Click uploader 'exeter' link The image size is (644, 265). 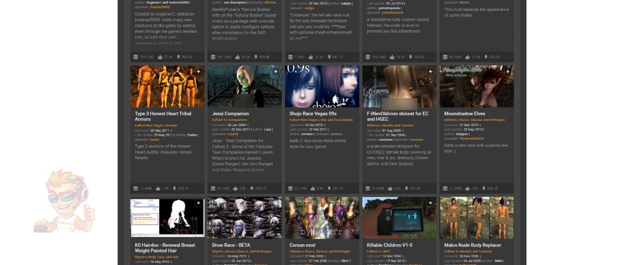click(x=154, y=139)
